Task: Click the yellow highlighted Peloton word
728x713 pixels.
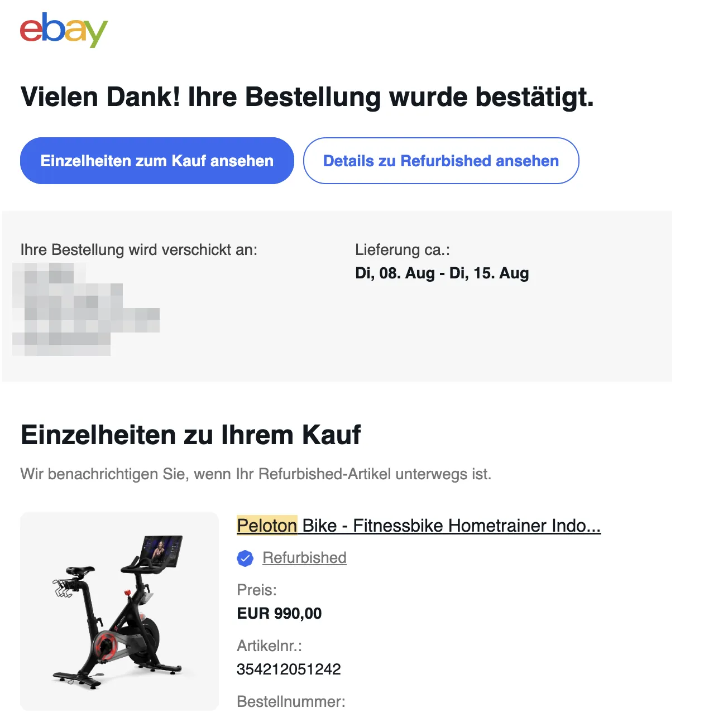Action: pos(267,526)
